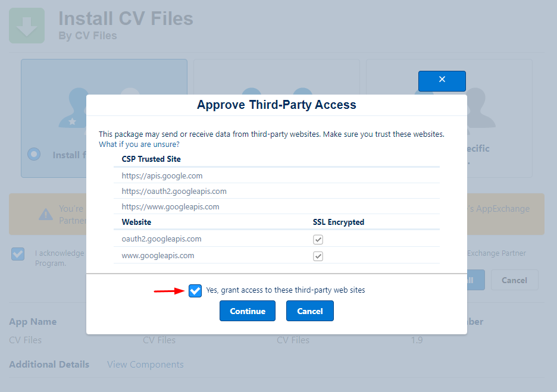557x392 pixels.
Task: Toggle SSL Encrypted checkbox for oauth2.googleapis.com
Action: [x=318, y=240]
